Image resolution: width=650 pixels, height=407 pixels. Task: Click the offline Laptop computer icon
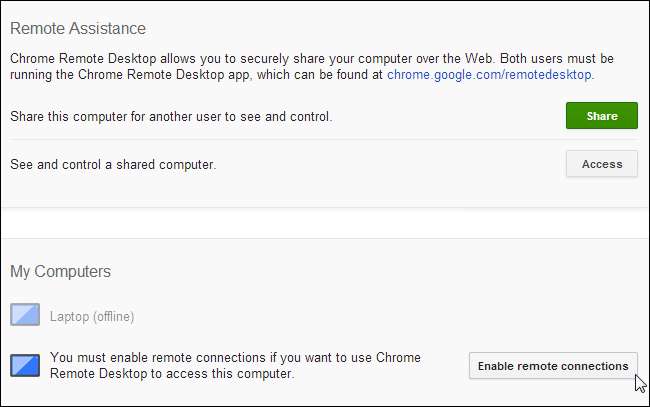pyautogui.click(x=25, y=316)
